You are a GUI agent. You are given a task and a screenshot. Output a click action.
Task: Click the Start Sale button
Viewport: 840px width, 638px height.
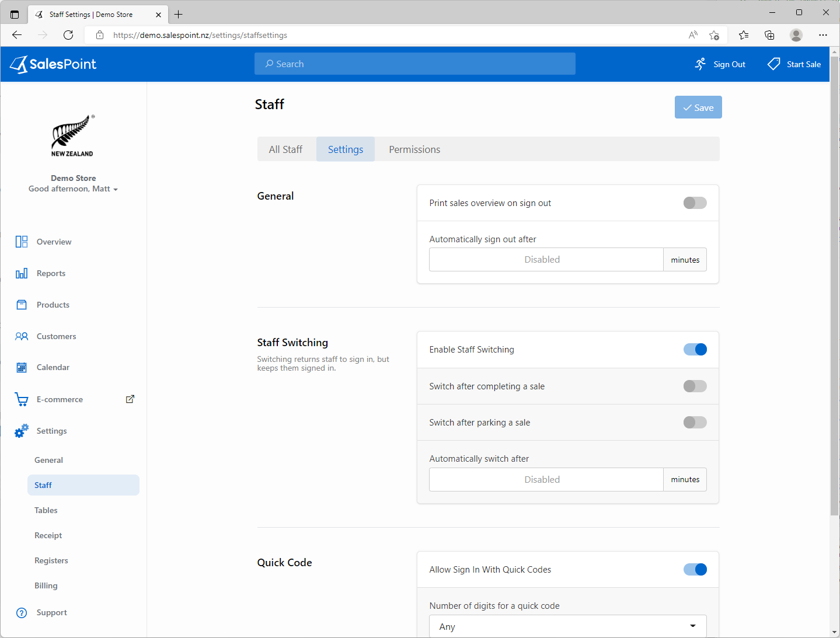tap(794, 64)
